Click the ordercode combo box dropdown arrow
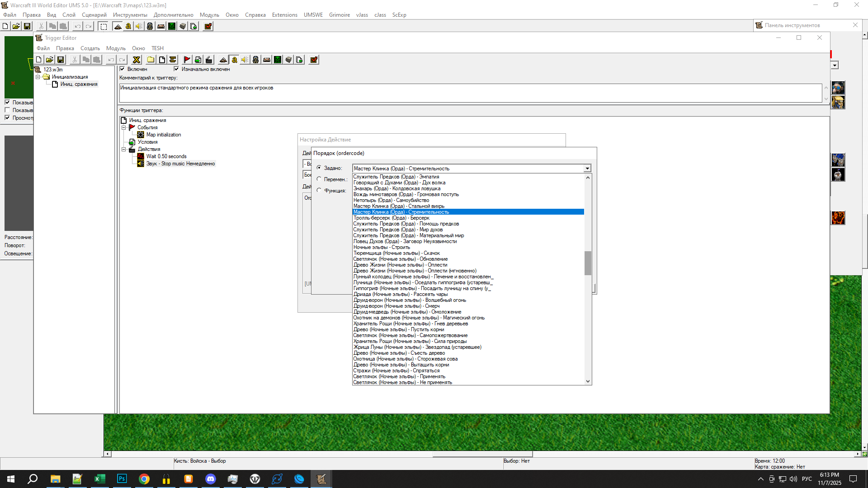The width and height of the screenshot is (868, 488). 587,169
